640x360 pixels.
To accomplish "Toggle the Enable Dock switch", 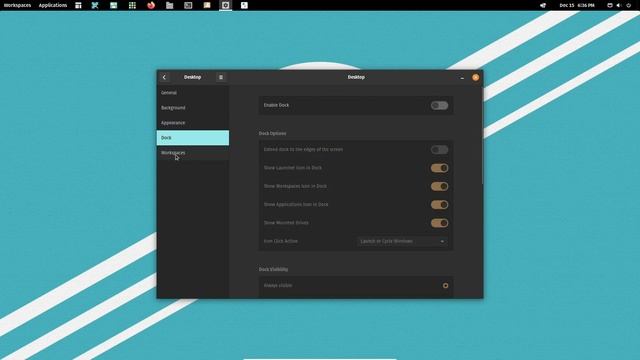I will pos(439,105).
